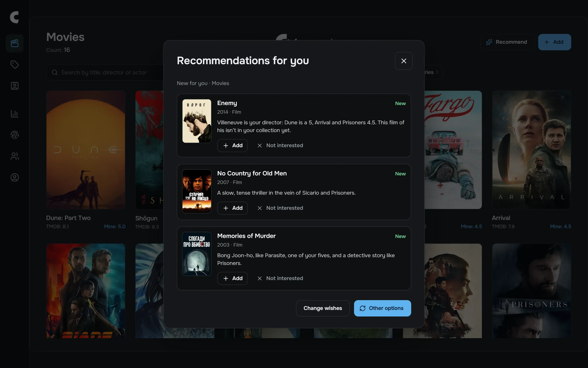Add No Country for Old Men

(x=232, y=208)
